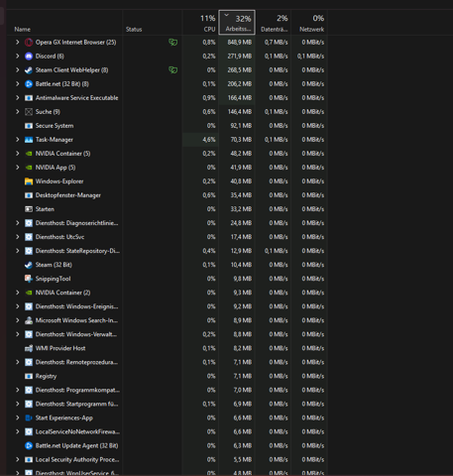Select Diensthost: Remoteprozedura... row

(167, 362)
